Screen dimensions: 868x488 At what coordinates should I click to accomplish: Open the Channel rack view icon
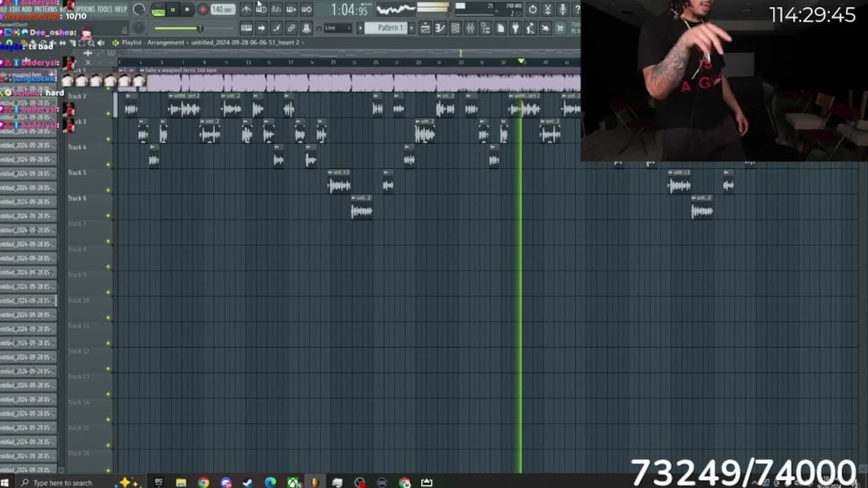tap(455, 28)
